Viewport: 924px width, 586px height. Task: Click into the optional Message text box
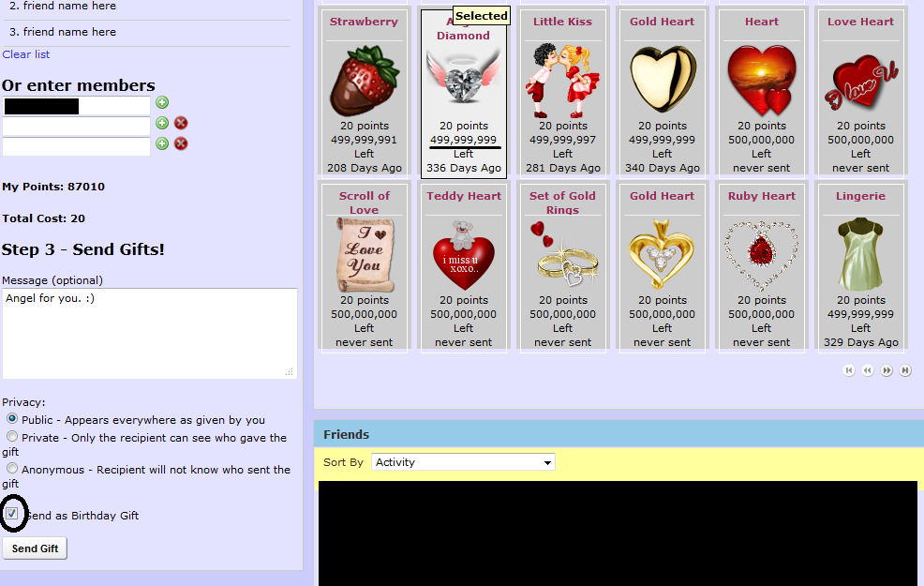(x=150, y=334)
